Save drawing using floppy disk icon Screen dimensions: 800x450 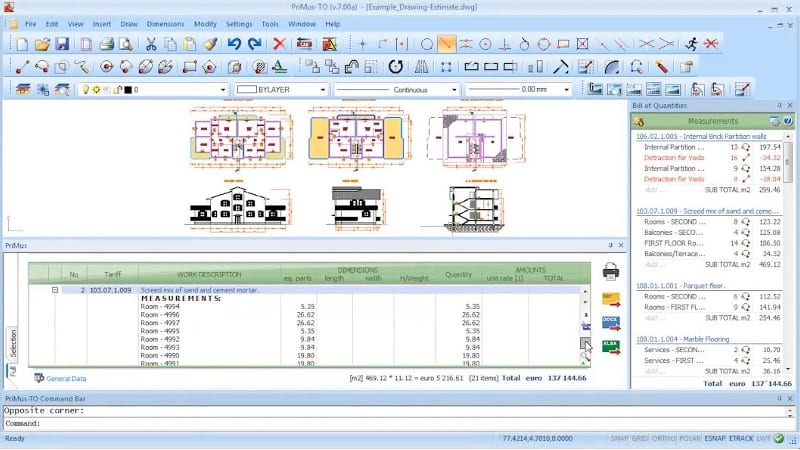pos(62,44)
